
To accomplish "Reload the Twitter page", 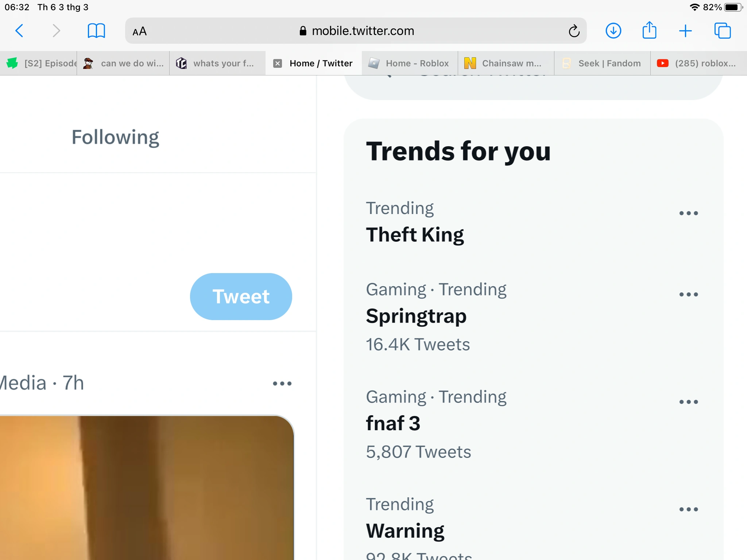I will [x=574, y=31].
